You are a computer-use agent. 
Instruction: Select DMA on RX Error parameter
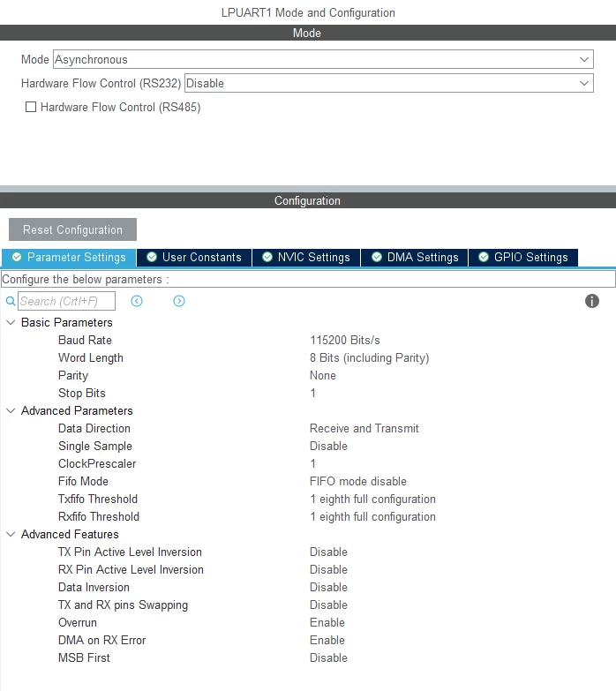coord(101,640)
